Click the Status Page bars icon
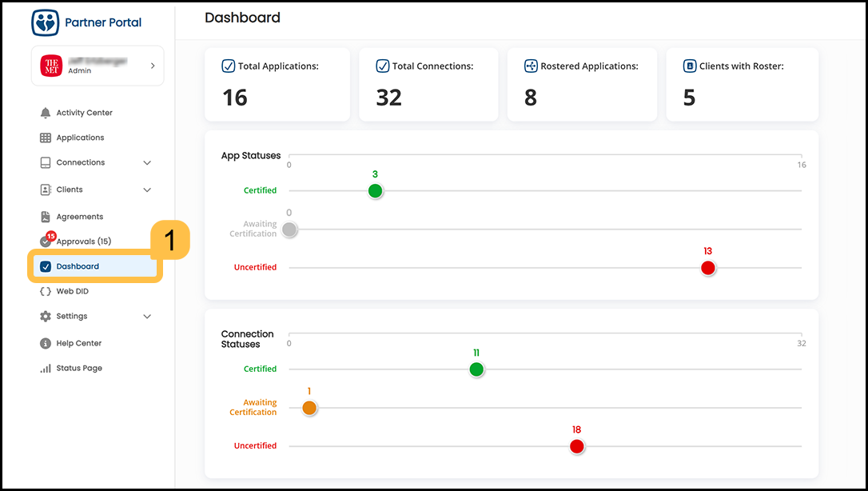868x491 pixels. point(46,368)
